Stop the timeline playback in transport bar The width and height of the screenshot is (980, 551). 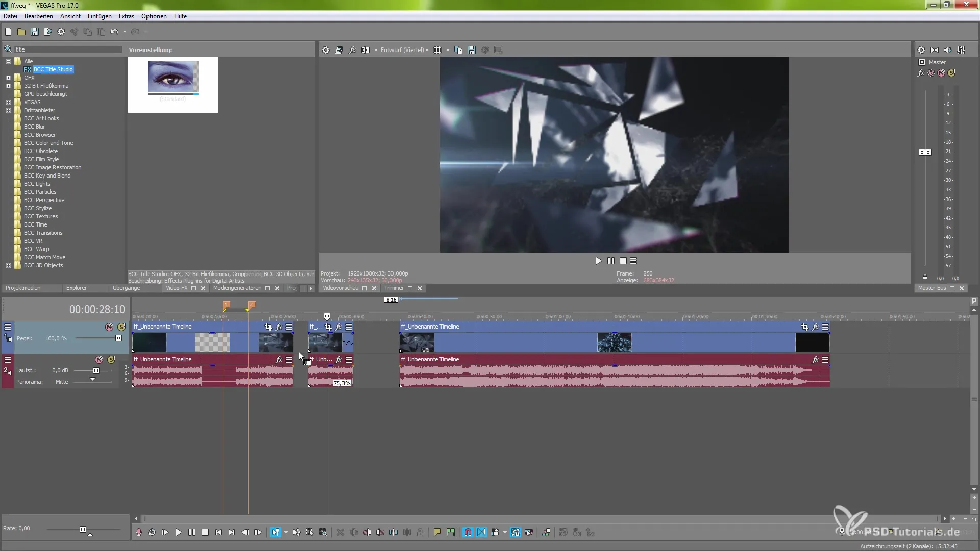pyautogui.click(x=205, y=532)
